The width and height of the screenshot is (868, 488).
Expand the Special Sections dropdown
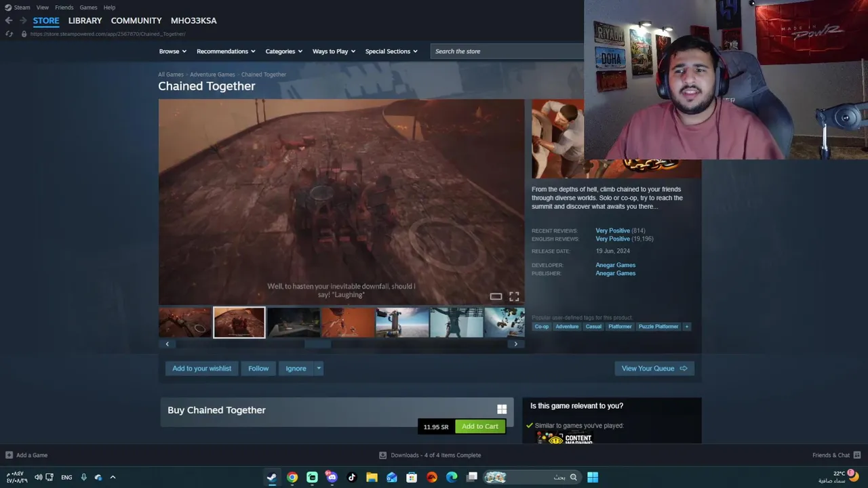click(x=391, y=52)
